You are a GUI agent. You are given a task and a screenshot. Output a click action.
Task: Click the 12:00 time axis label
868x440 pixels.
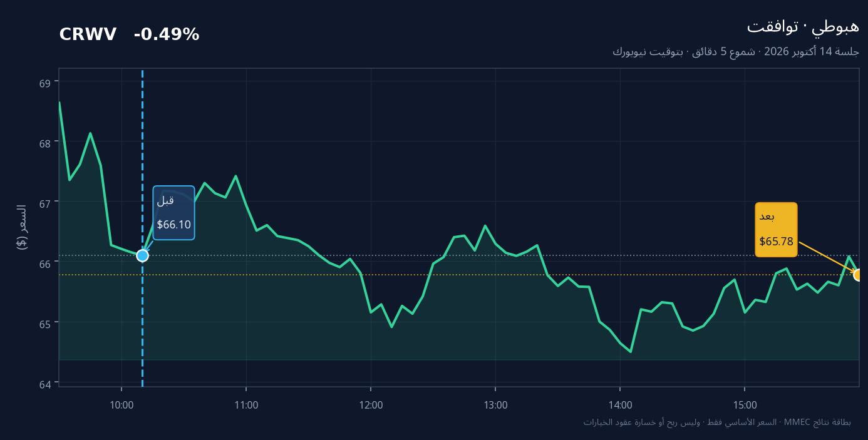point(371,405)
